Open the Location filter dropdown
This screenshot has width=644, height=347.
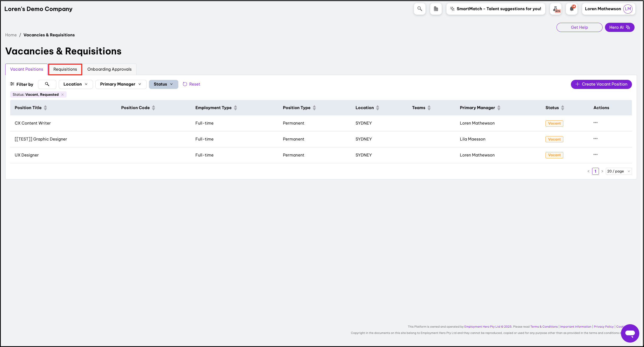[75, 84]
